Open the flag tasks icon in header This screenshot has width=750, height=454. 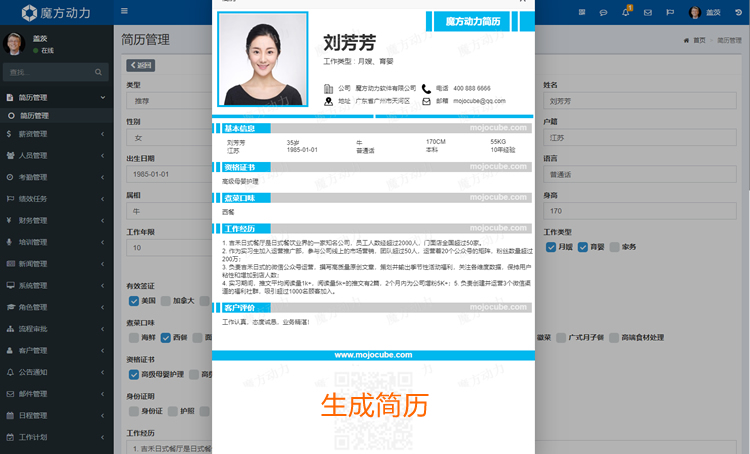670,12
